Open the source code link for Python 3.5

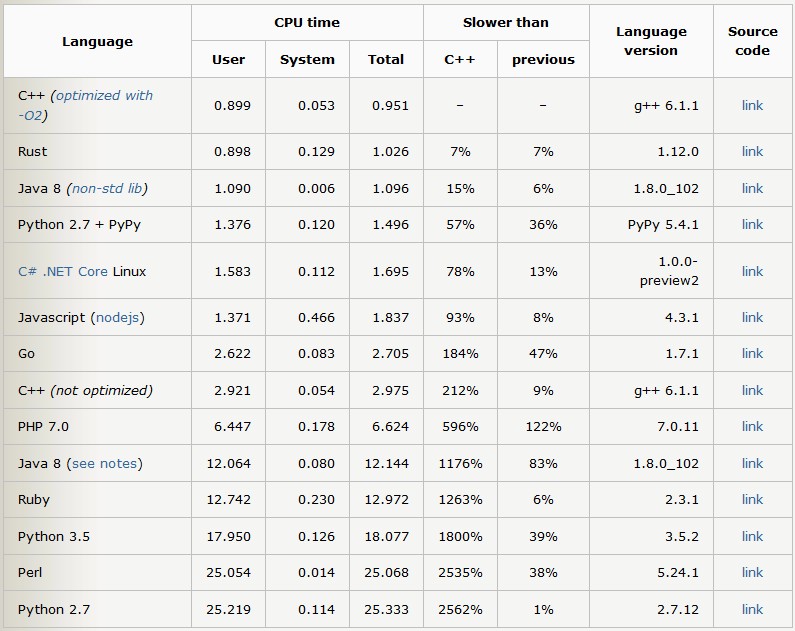[x=752, y=537]
